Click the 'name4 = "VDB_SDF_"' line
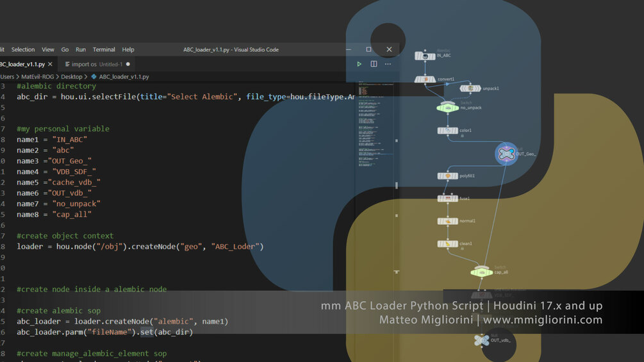The width and height of the screenshot is (644, 362). [56, 172]
